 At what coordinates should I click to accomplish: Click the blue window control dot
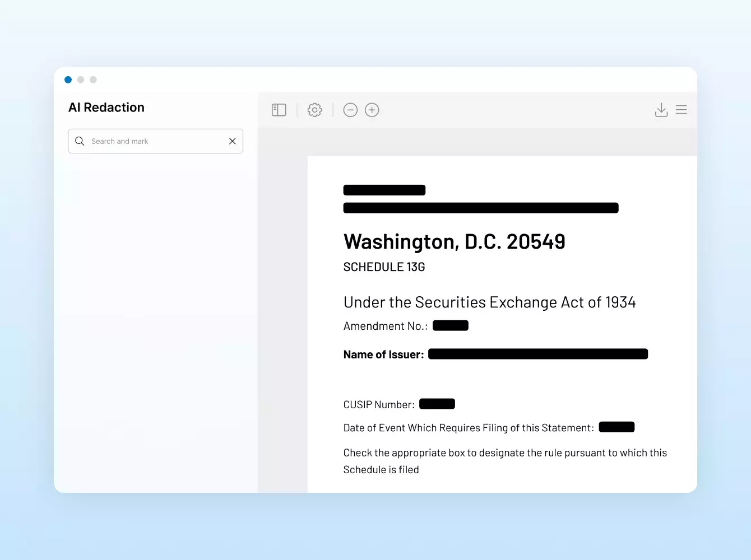(68, 80)
